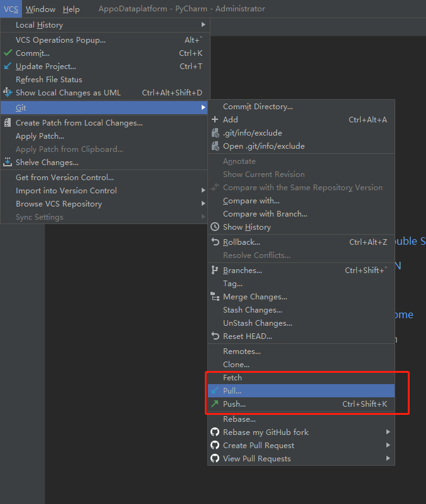
Task: Click Ctrl+K shortcut label on Commit row
Action: (191, 53)
